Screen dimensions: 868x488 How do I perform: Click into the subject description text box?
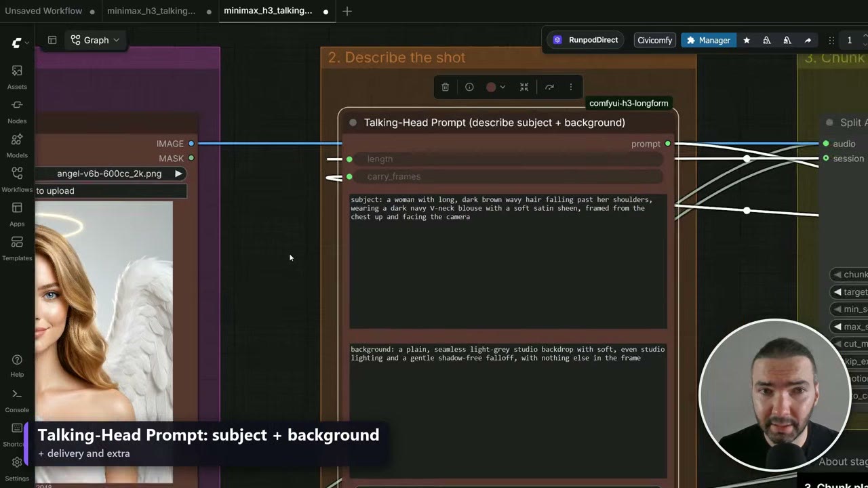(508, 261)
